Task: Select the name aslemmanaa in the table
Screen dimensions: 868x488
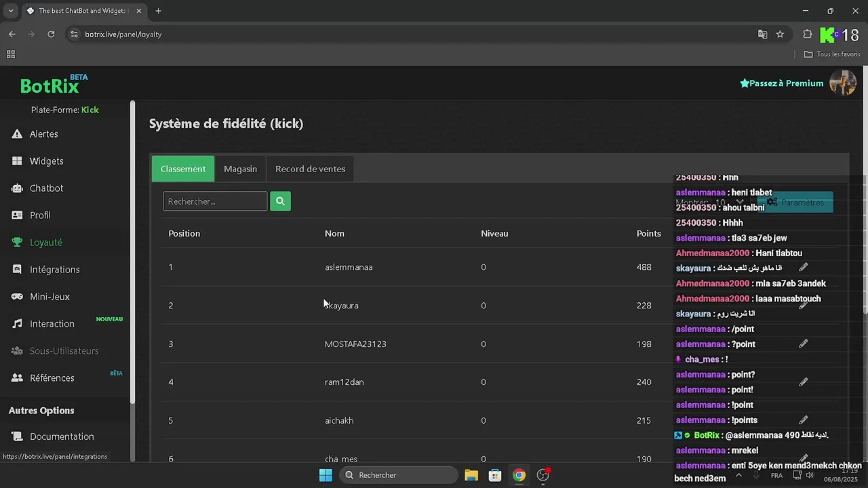Action: pos(349,267)
